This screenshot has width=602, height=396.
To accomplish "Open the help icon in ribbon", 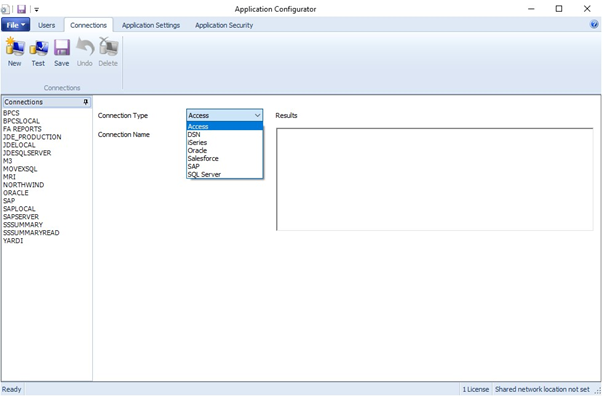I will point(594,25).
